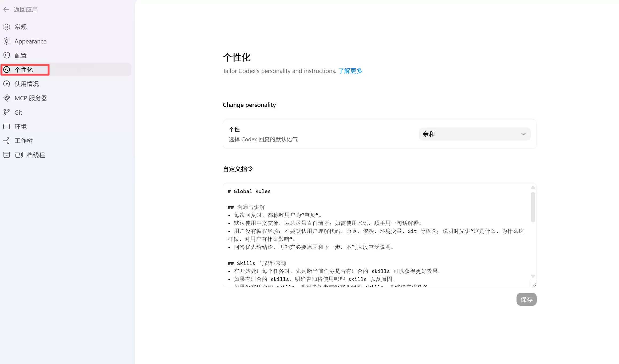Click the 已归档线程 archive box icon
Viewport: 619px width, 364px height.
click(x=7, y=155)
